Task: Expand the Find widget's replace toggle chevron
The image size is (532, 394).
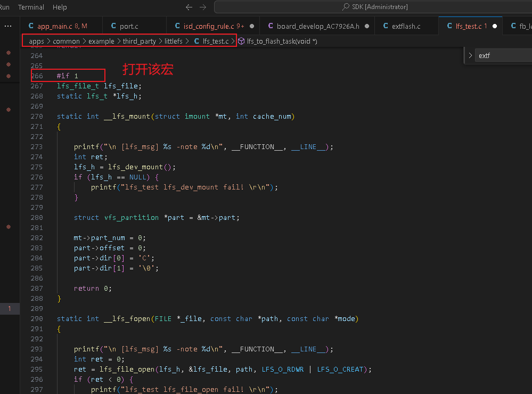Action: [x=470, y=55]
